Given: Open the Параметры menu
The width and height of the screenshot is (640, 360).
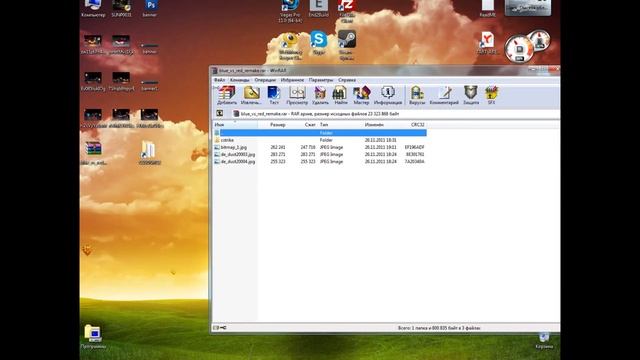Looking at the screenshot, I should pos(321,80).
